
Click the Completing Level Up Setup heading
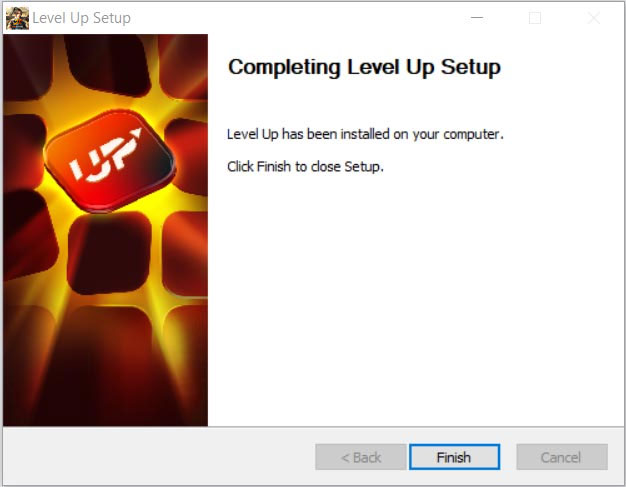[x=364, y=67]
